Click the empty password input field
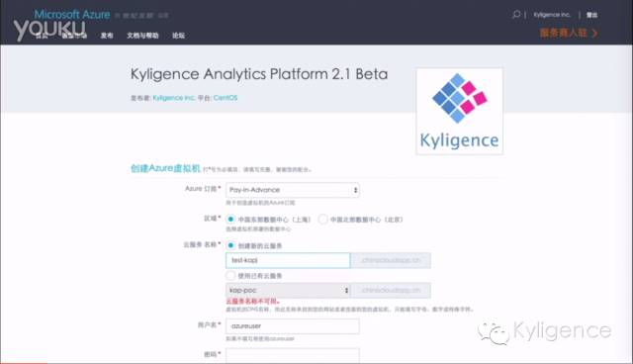633x364 pixels. (293, 355)
